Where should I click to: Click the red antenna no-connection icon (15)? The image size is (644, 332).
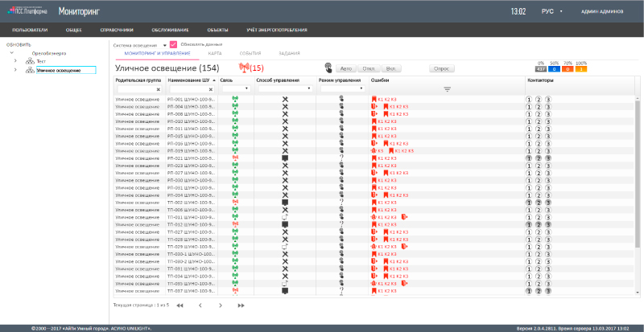(244, 68)
